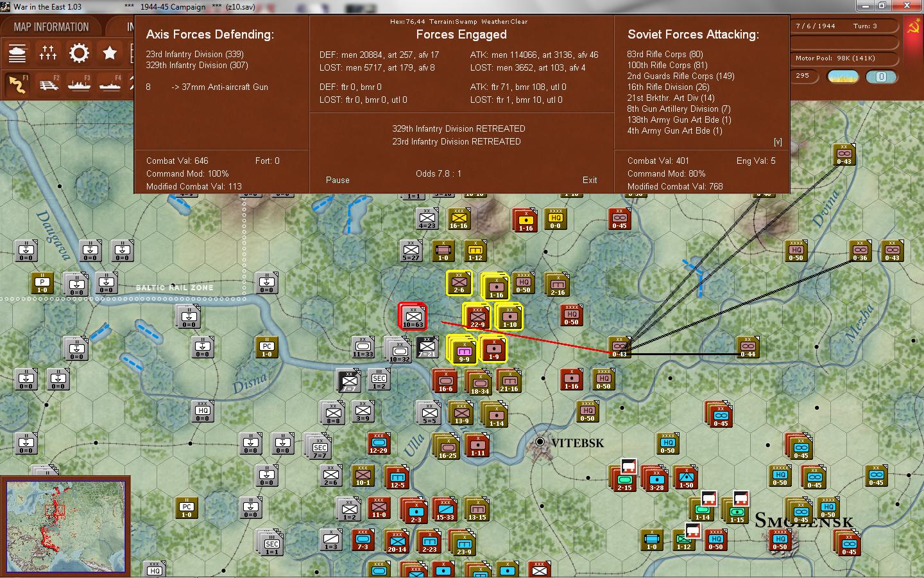Expand the Soviet attackers list [v]

click(778, 141)
